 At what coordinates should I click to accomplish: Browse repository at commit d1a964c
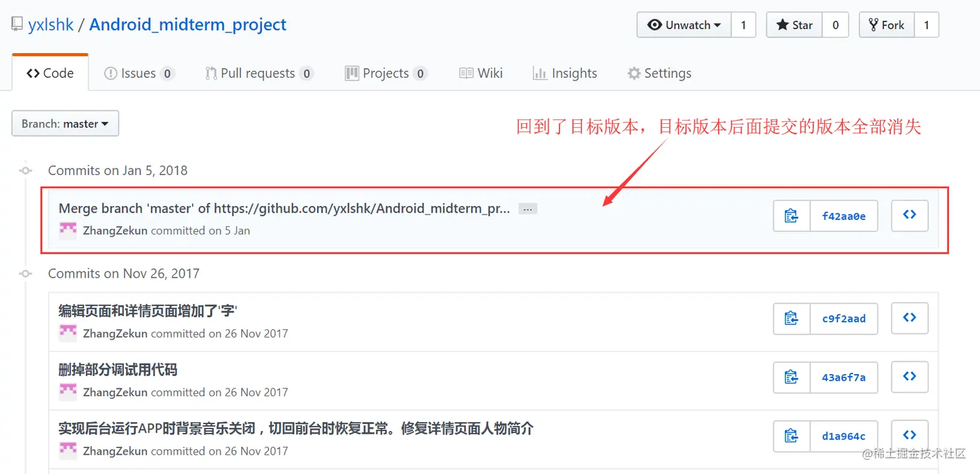tap(909, 436)
